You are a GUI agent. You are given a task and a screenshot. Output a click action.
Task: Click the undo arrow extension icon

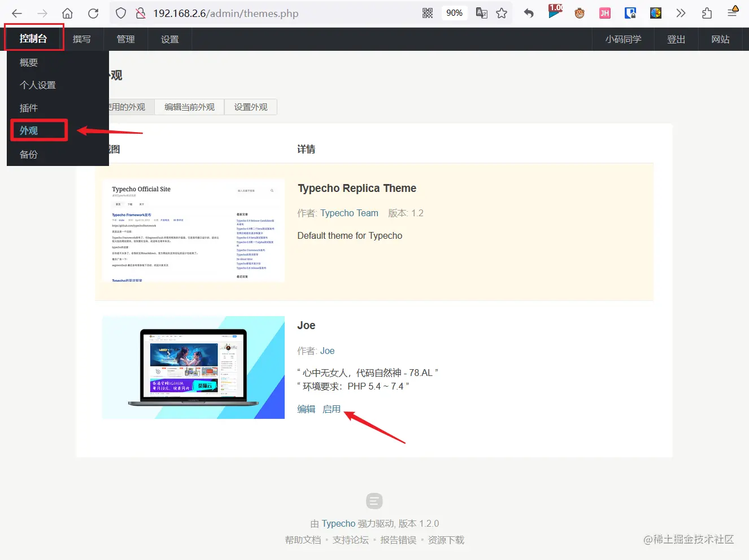pyautogui.click(x=529, y=13)
